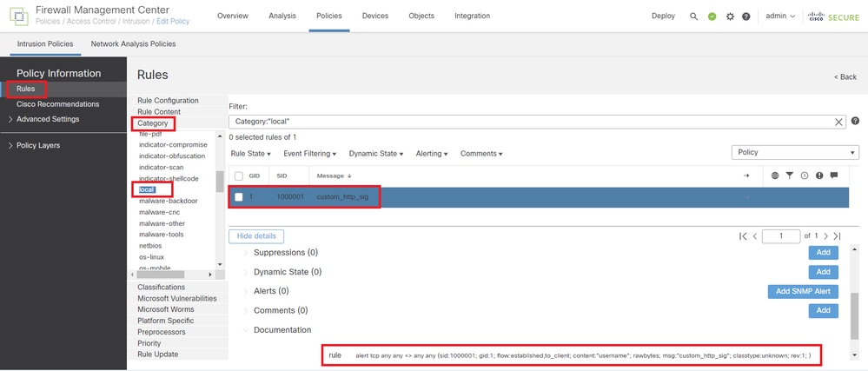This screenshot has width=868, height=371.
Task: Go to last page of rules
Action: (837, 235)
